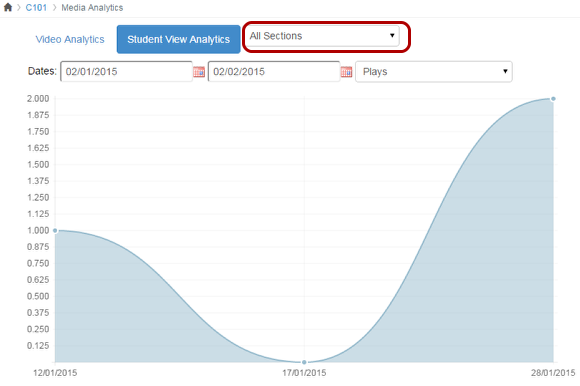Select the chart data point at 17/01/2015

click(x=304, y=362)
